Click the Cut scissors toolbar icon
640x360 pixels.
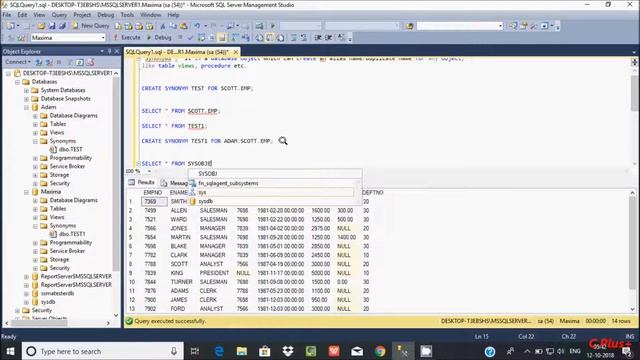(162, 26)
